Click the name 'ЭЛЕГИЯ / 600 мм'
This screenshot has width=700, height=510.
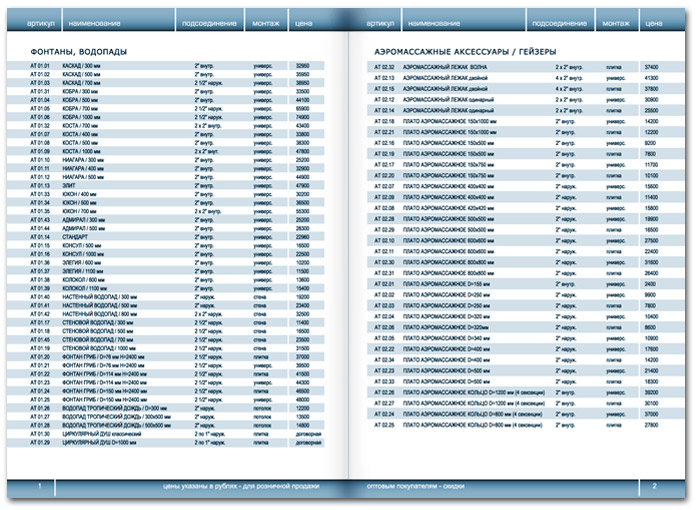coord(82,263)
